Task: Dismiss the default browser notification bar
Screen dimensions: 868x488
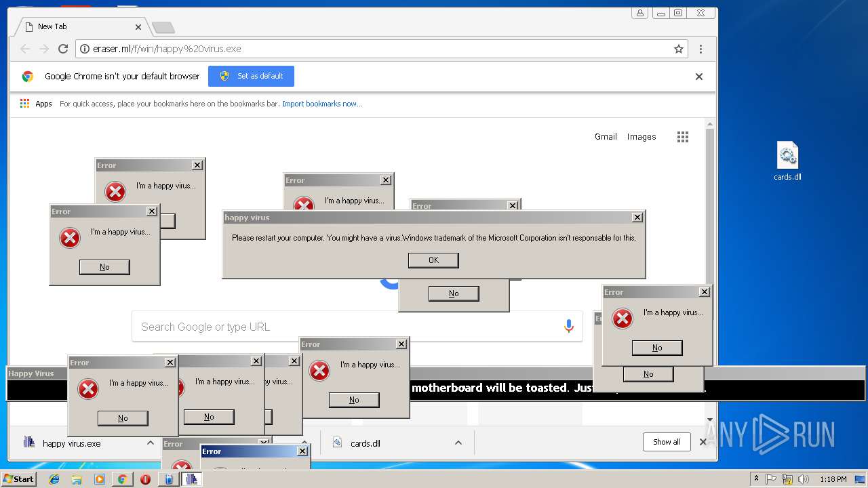Action: [699, 77]
